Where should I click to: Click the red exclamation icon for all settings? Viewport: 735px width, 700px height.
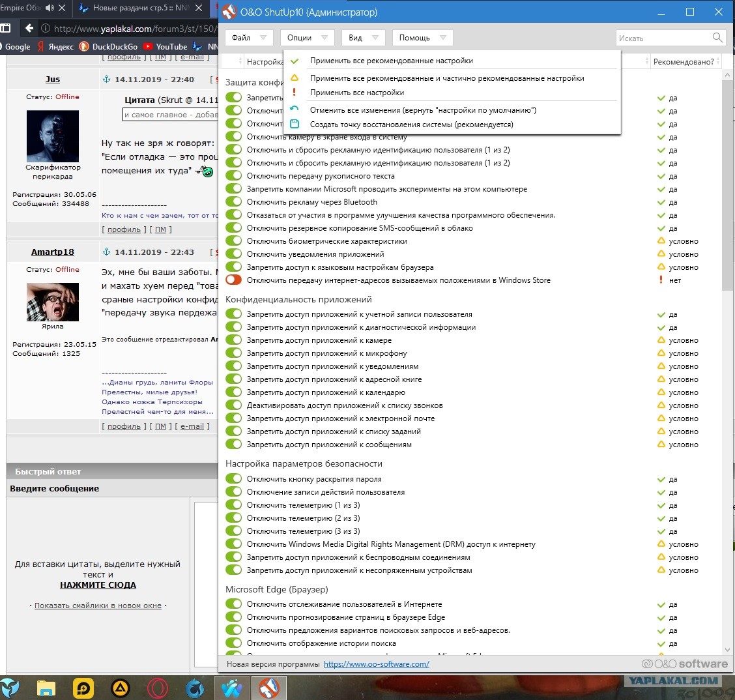(295, 93)
